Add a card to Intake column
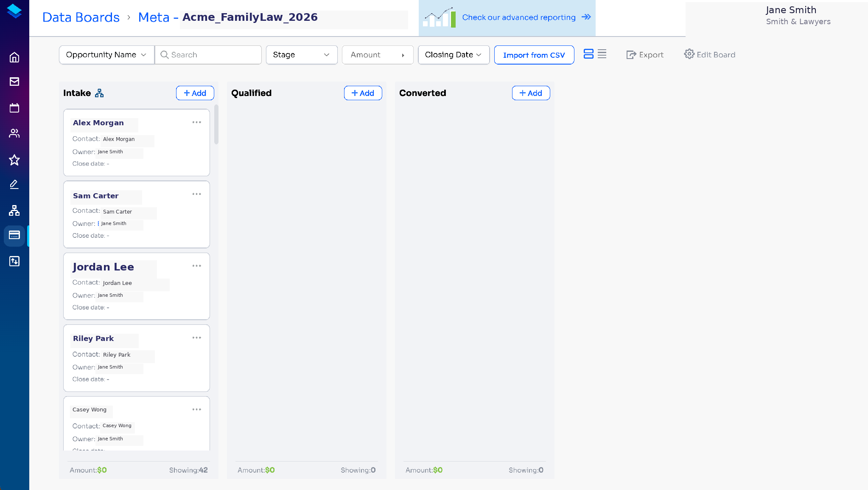 (x=195, y=93)
